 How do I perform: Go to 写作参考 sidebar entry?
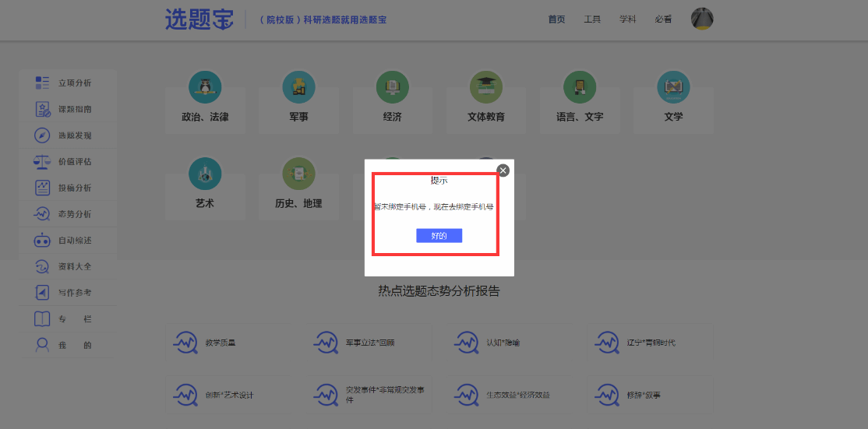click(x=74, y=293)
